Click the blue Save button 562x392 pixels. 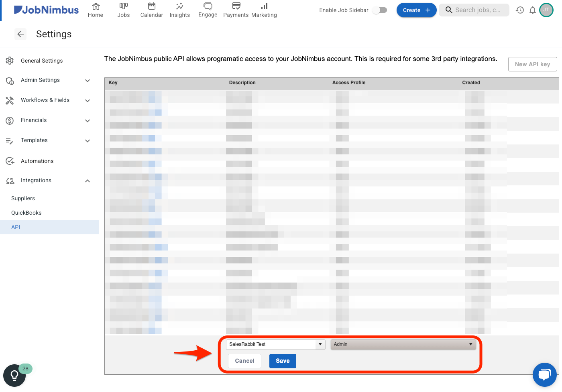283,361
